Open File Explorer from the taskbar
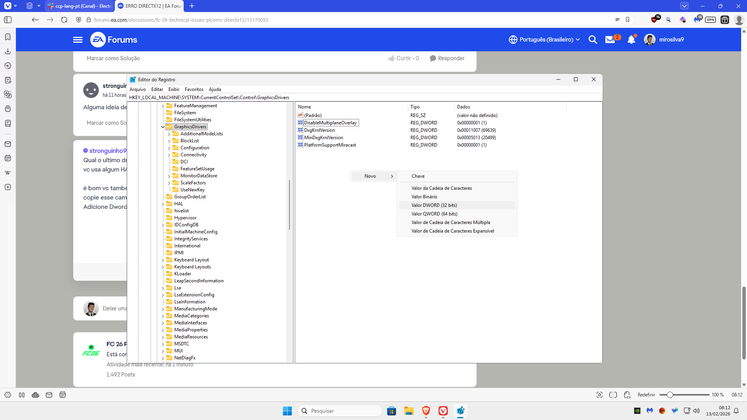 (x=408, y=411)
